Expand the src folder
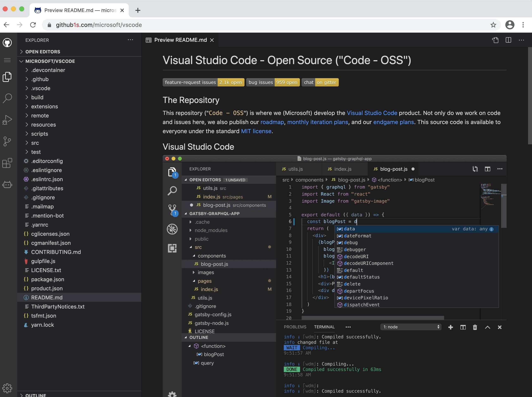The image size is (532, 397). click(79, 143)
